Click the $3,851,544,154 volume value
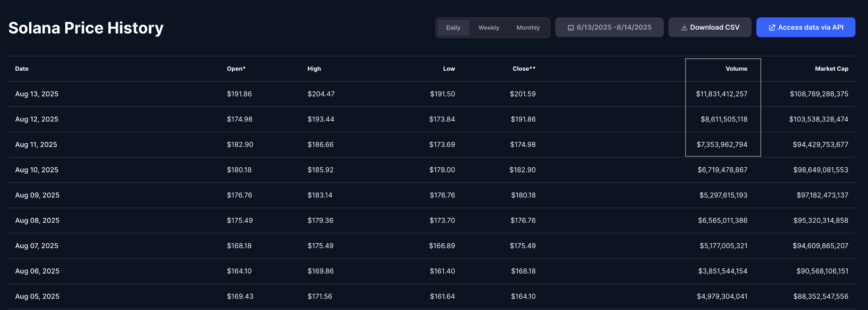The width and height of the screenshot is (868, 310). (x=723, y=271)
